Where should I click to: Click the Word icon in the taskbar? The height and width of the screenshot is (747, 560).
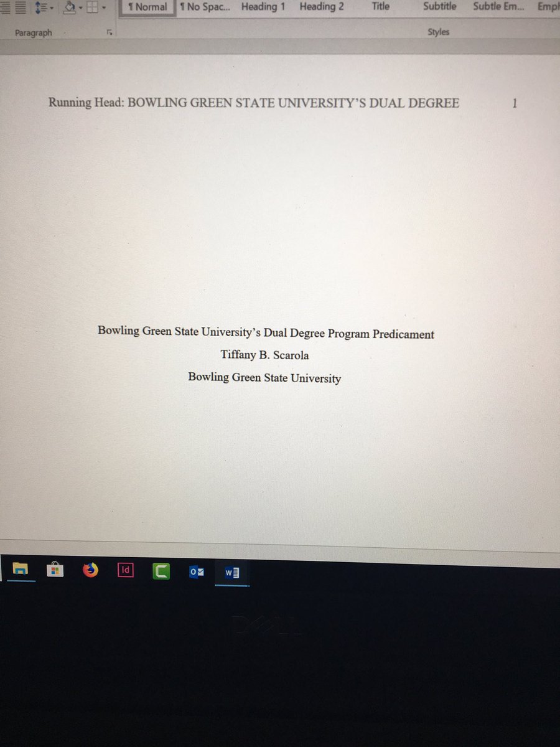231,573
